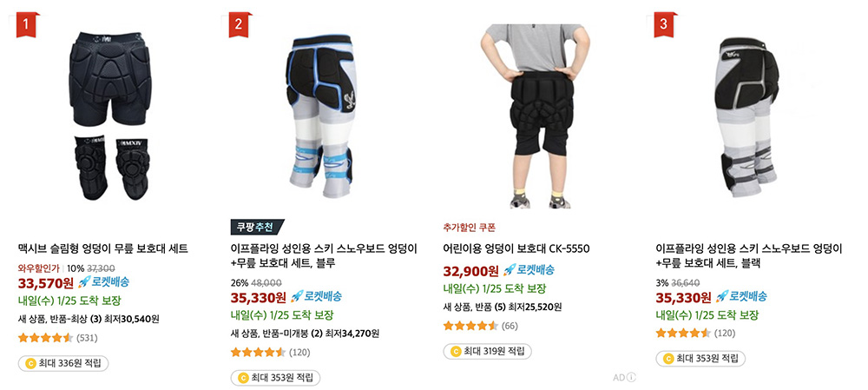The image size is (868, 390).
Task: Open 이프플라잉 블랙 protector set title
Action: point(749,255)
